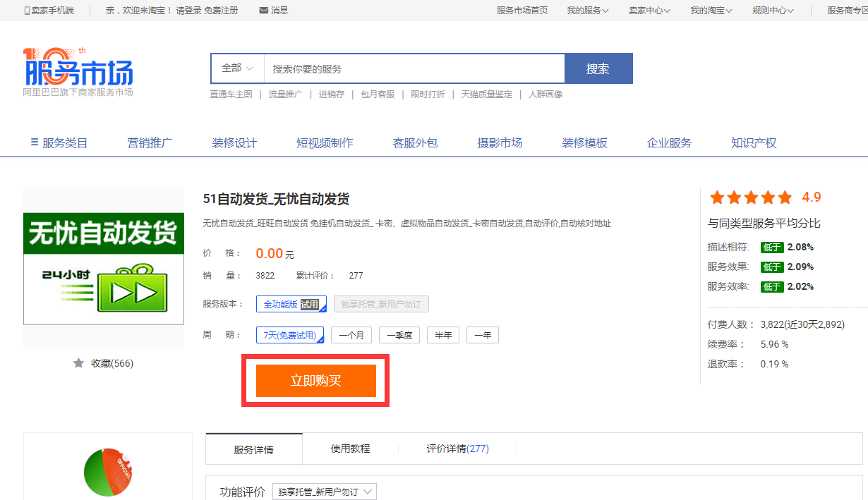Click the 续费率 value 5.96 %

click(x=774, y=344)
